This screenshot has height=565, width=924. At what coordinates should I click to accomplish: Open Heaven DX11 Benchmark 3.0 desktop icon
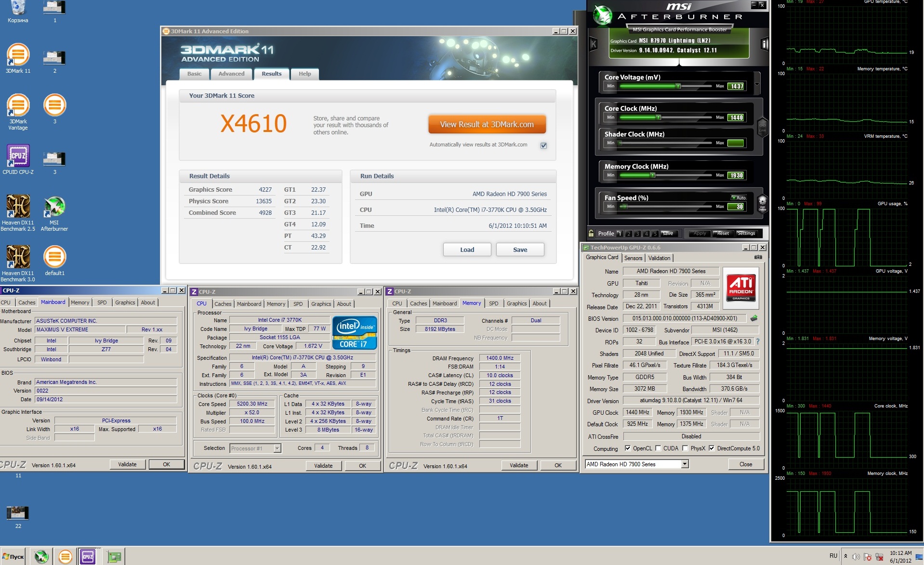18,258
